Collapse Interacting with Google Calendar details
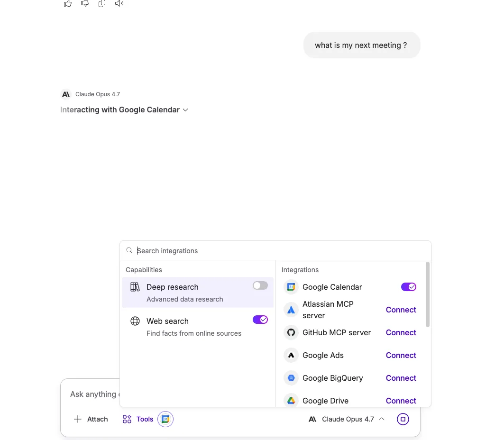This screenshot has height=440, width=504. (185, 110)
